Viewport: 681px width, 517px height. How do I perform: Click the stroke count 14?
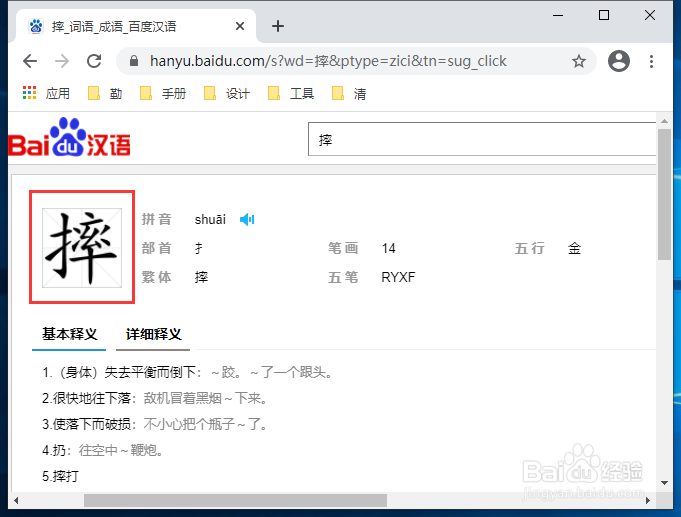point(388,248)
